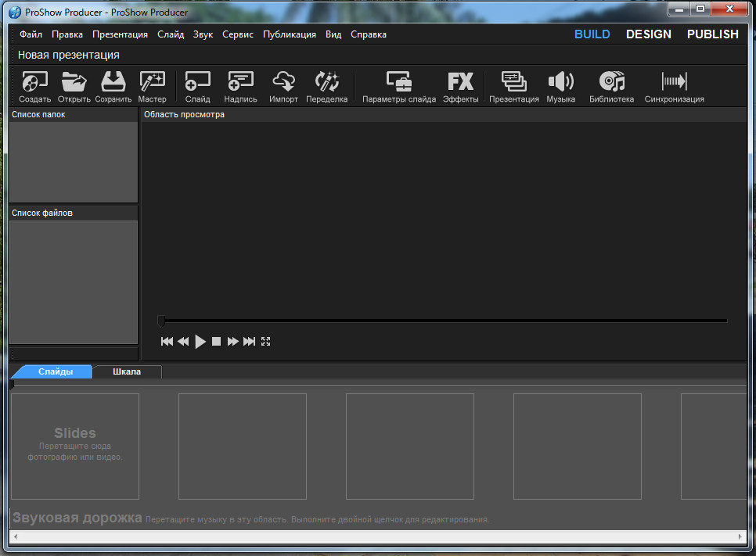Viewport: 756px width, 556px height.
Task: Launch the Мастер wizard icon
Action: coord(152,82)
